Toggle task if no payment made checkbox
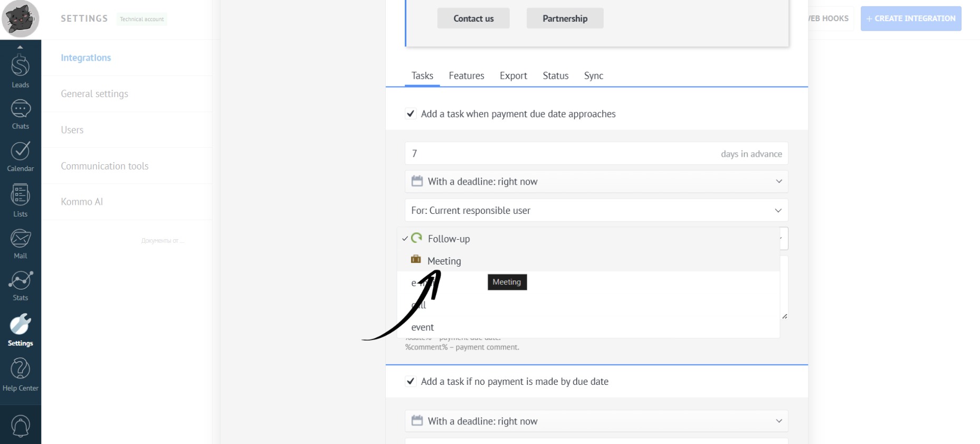 click(x=411, y=381)
